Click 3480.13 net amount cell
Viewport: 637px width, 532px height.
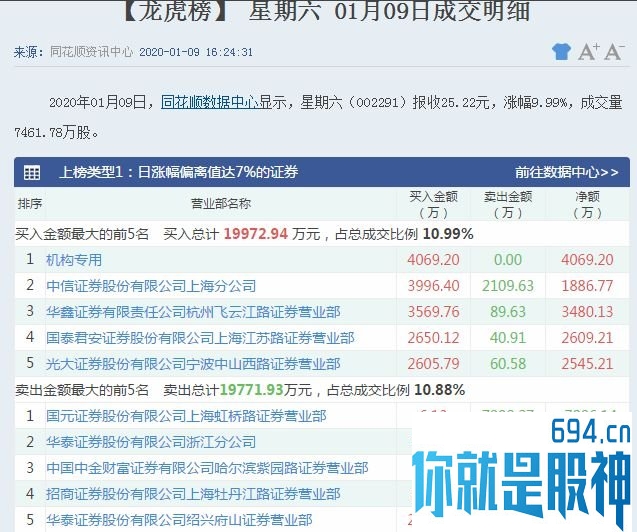click(587, 312)
